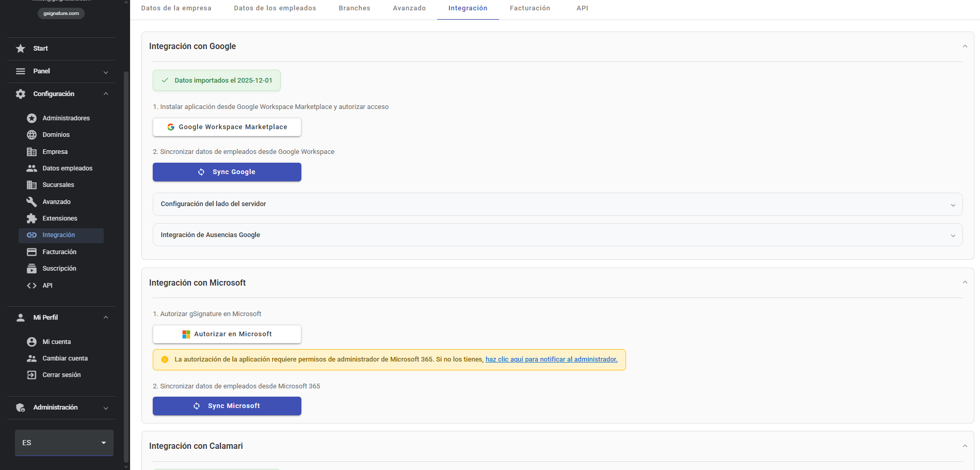Click the Administración shield icon
This screenshot has height=470, width=980.
tap(21, 408)
